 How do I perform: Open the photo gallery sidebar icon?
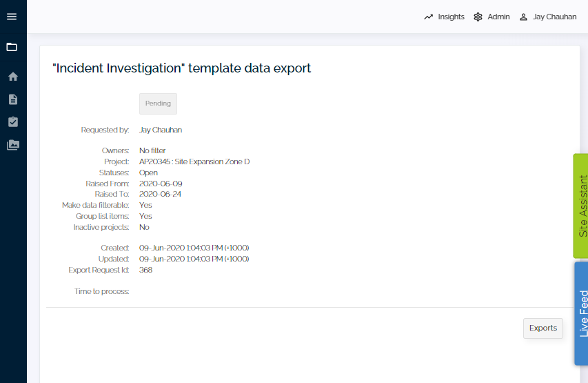click(12, 145)
